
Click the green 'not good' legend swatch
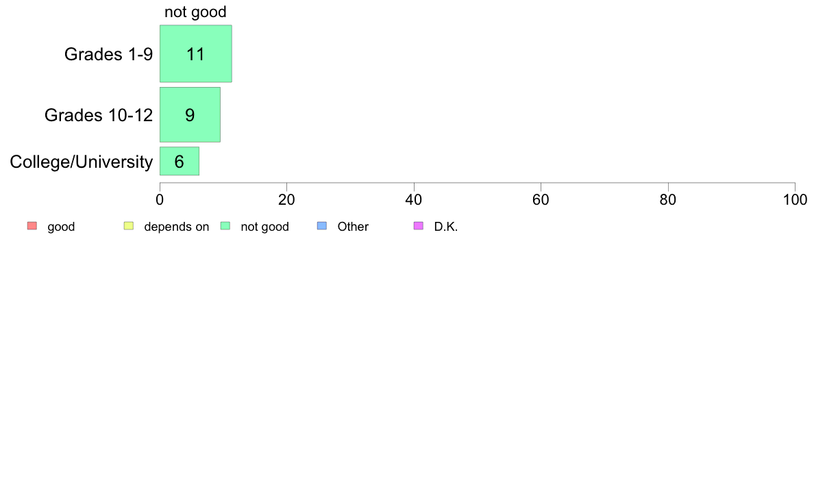pyautogui.click(x=225, y=227)
